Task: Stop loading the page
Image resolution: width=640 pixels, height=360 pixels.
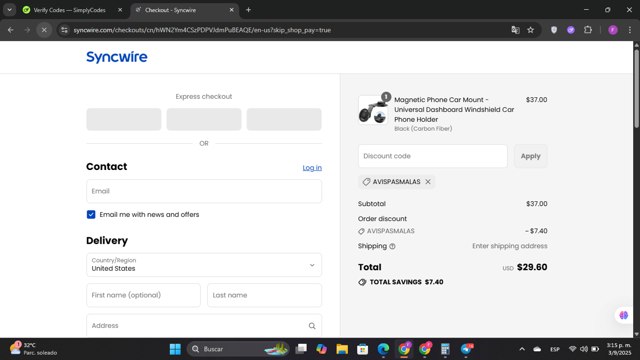Action: [44, 30]
